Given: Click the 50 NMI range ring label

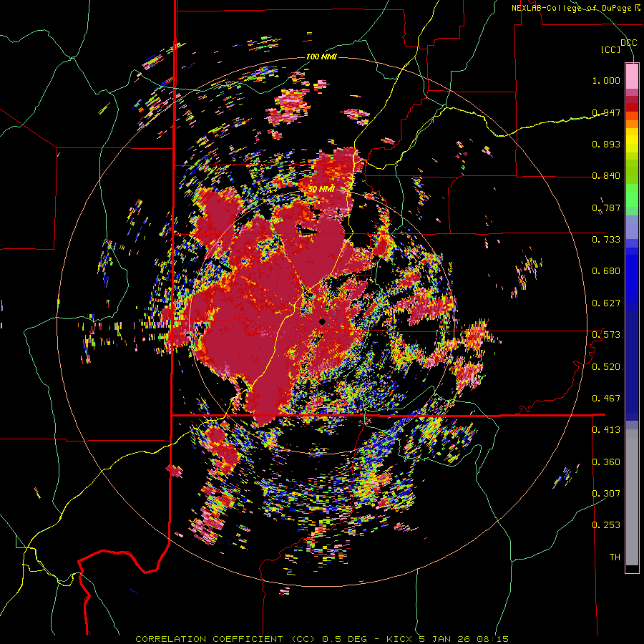Looking at the screenshot, I should (x=321, y=190).
